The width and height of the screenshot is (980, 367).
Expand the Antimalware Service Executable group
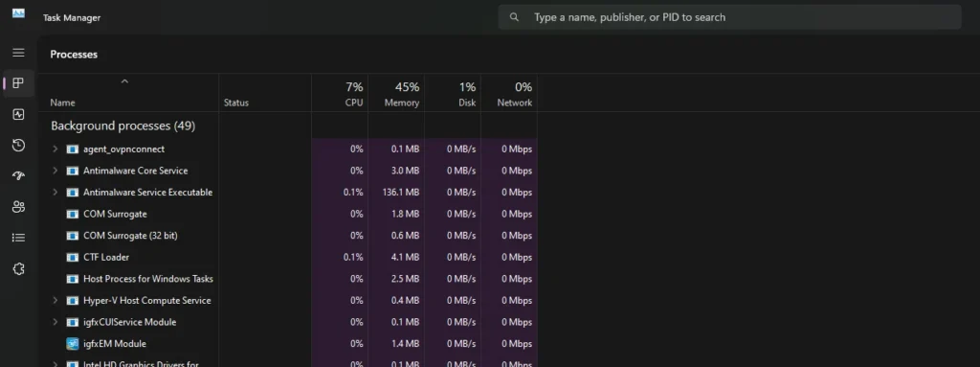pyautogui.click(x=55, y=193)
